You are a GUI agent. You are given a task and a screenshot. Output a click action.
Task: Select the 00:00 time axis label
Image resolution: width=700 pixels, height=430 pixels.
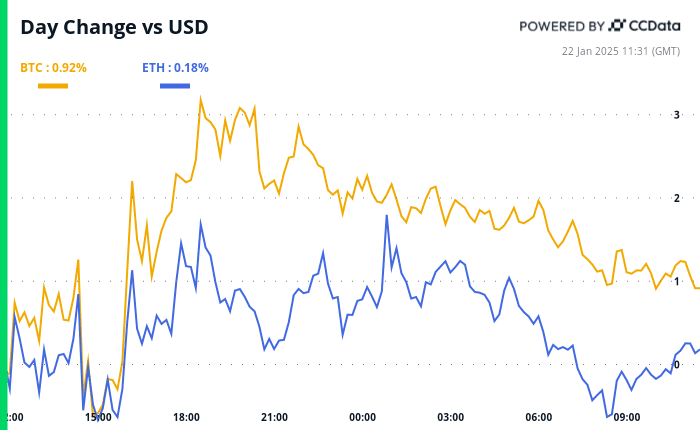(362, 417)
